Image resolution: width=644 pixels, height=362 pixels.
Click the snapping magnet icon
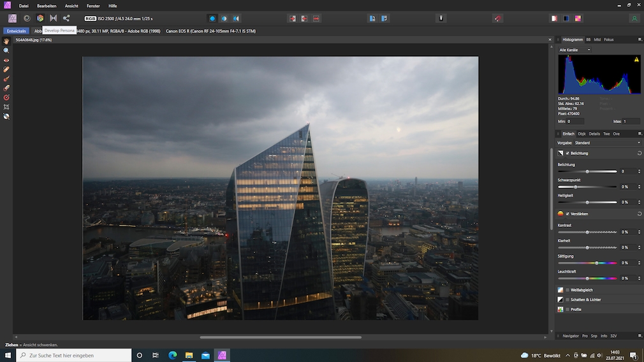(x=497, y=18)
